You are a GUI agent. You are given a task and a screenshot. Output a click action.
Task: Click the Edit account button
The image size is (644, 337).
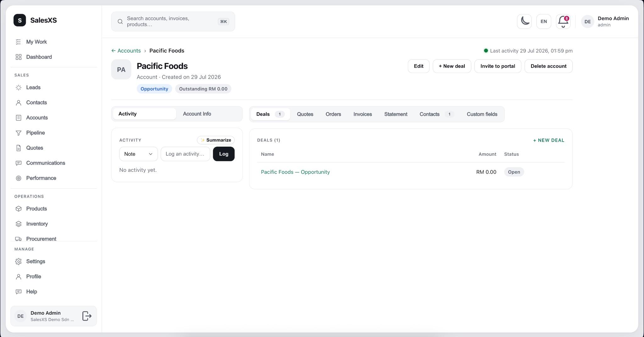[419, 66]
